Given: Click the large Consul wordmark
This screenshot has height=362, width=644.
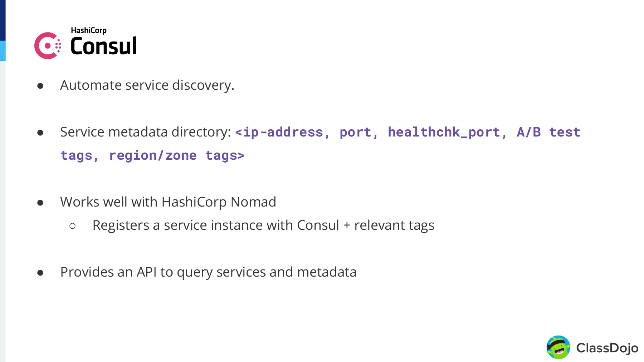Looking at the screenshot, I should 103,46.
